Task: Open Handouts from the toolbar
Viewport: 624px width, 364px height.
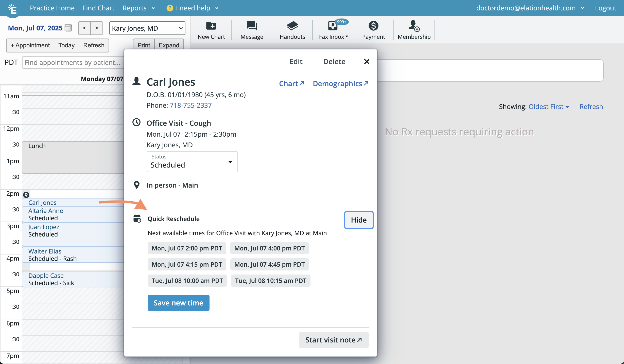Action: coord(292,26)
